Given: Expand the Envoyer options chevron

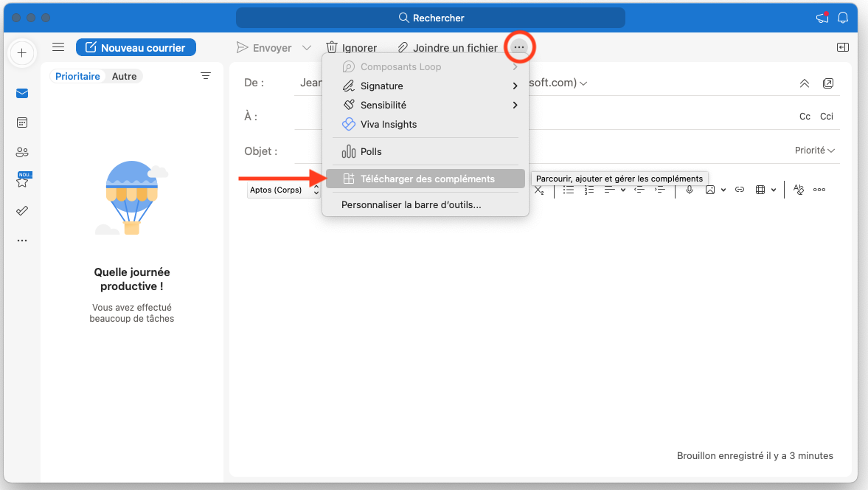Looking at the screenshot, I should (x=307, y=48).
